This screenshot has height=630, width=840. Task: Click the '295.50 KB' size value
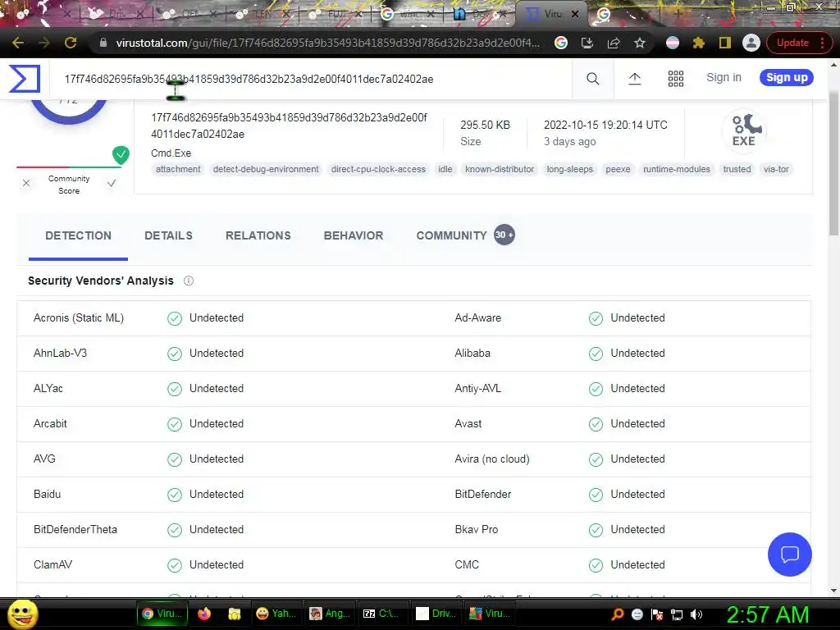click(x=485, y=125)
